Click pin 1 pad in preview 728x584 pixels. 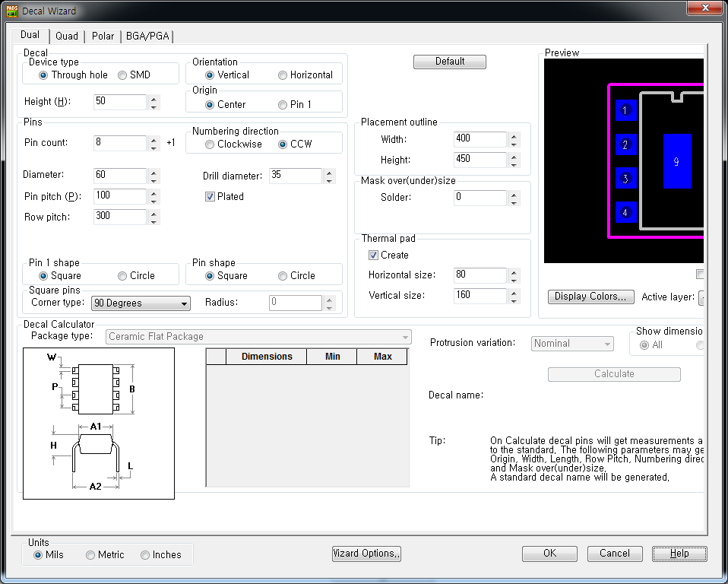click(625, 111)
